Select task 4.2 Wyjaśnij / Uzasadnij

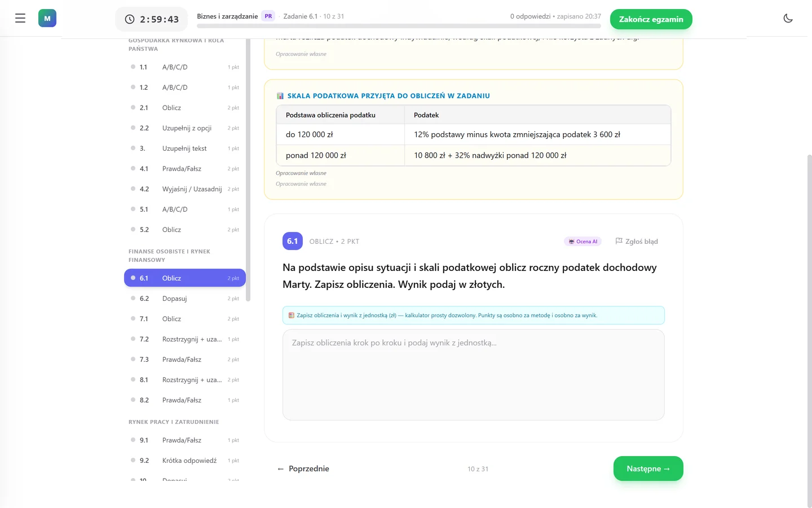click(185, 189)
